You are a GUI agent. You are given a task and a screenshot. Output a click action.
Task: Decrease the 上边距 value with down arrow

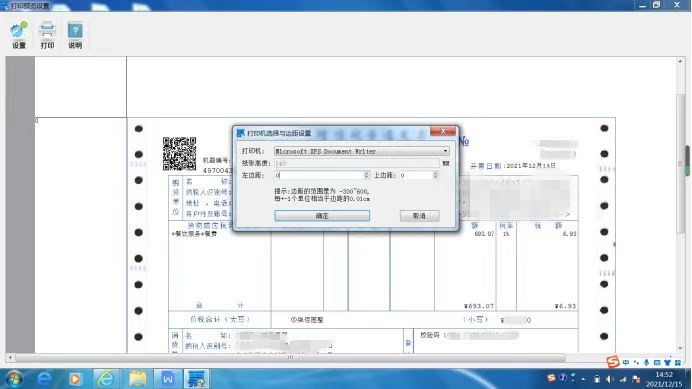click(436, 178)
